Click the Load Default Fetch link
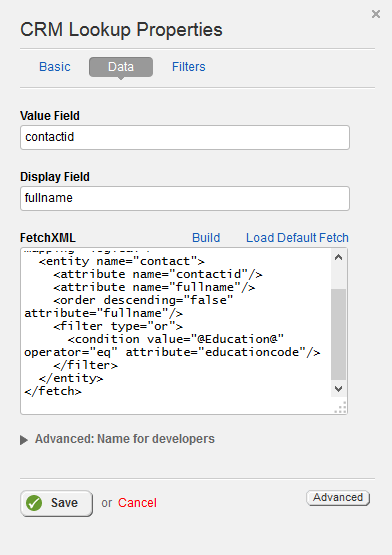This screenshot has width=392, height=555. [x=297, y=238]
